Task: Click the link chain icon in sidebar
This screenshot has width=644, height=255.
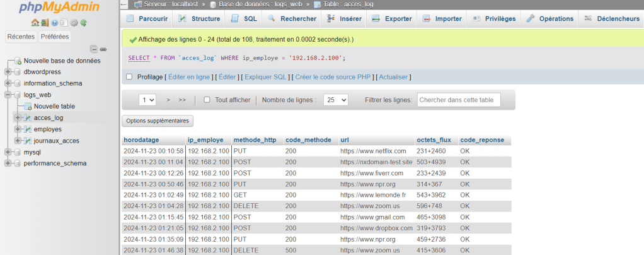Action: (x=103, y=49)
